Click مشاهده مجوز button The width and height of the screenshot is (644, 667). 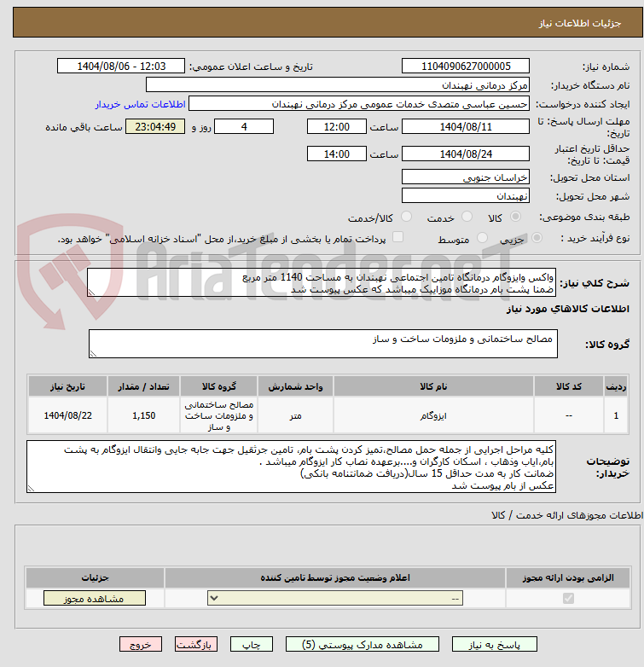(x=95, y=598)
